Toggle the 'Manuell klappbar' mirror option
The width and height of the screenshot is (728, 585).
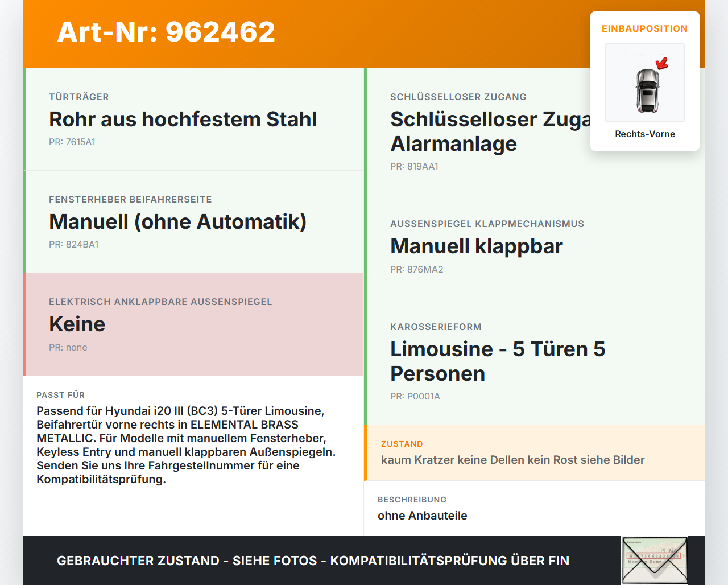[x=476, y=246]
